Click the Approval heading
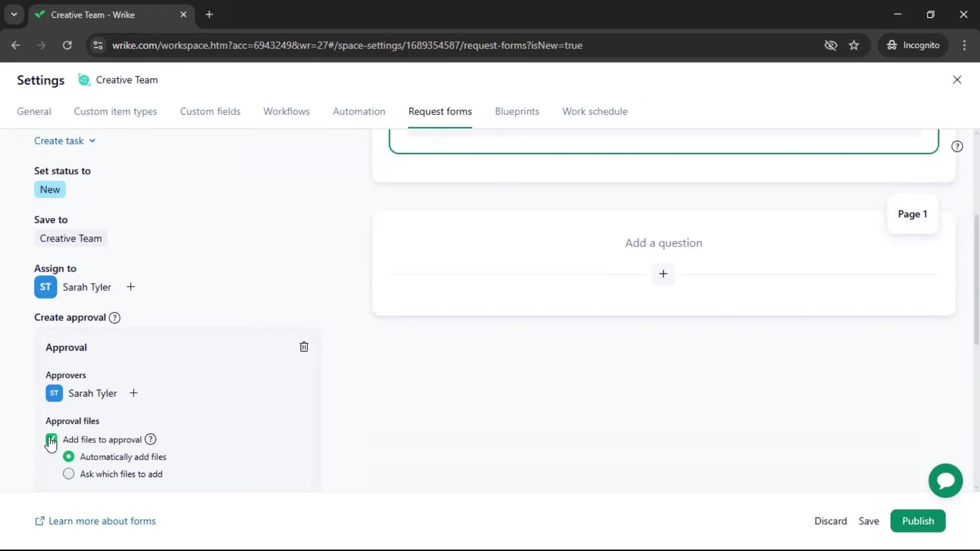 click(x=66, y=347)
